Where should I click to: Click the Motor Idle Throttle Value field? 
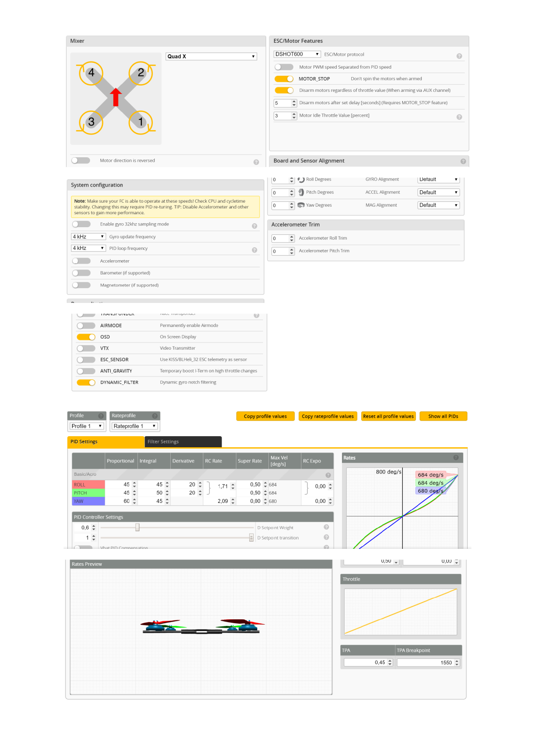click(285, 116)
